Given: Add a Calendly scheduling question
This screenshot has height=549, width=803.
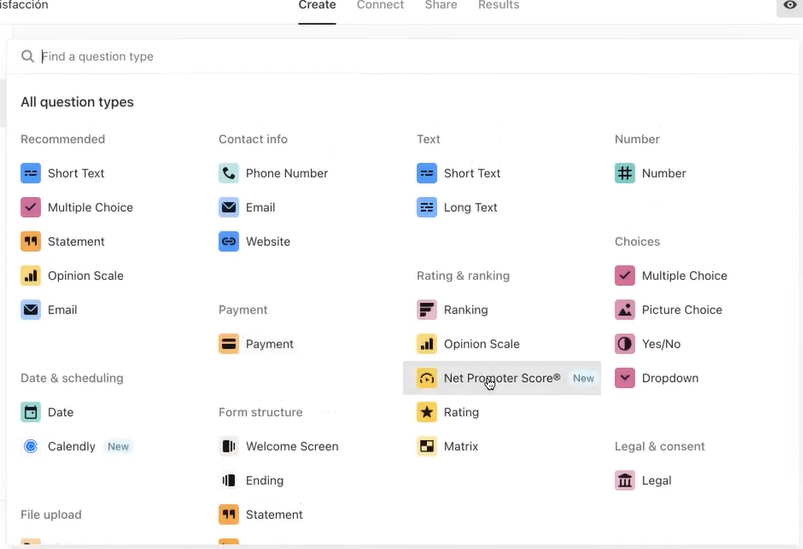Looking at the screenshot, I should (106, 446).
